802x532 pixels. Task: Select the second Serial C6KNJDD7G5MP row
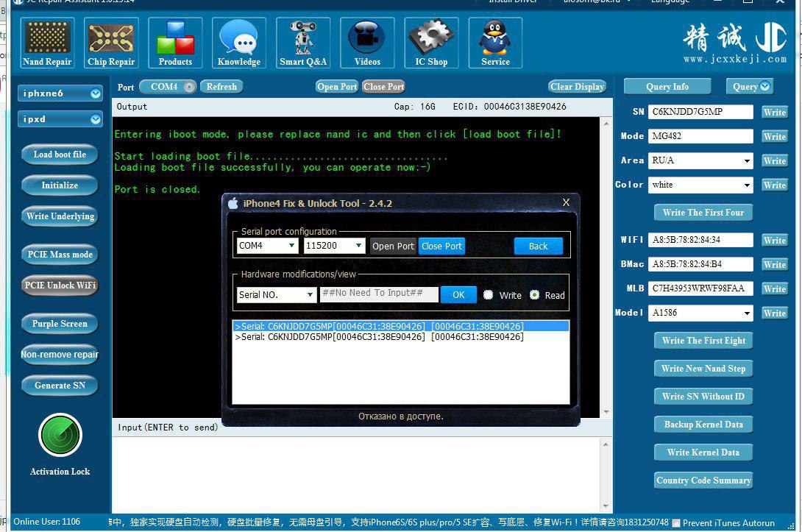(400, 337)
